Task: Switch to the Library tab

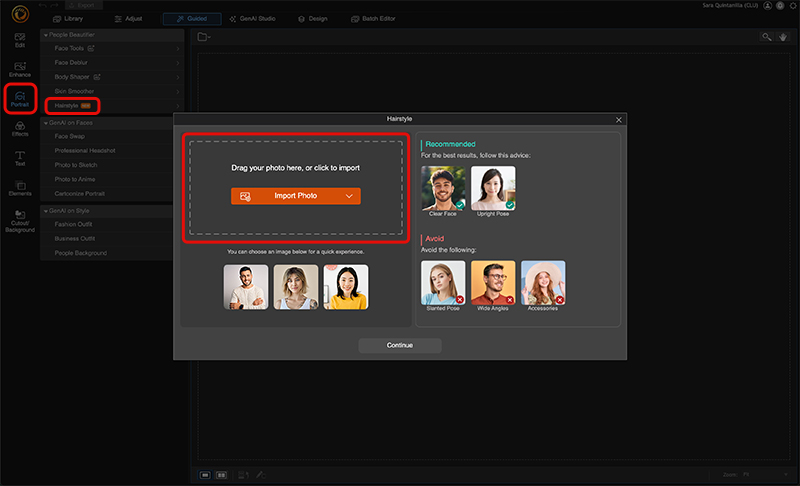Action: (68, 19)
